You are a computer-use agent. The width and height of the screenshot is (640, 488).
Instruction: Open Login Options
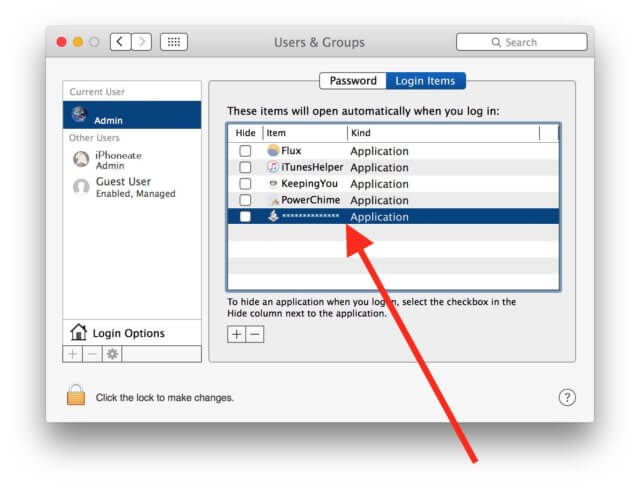(x=132, y=333)
